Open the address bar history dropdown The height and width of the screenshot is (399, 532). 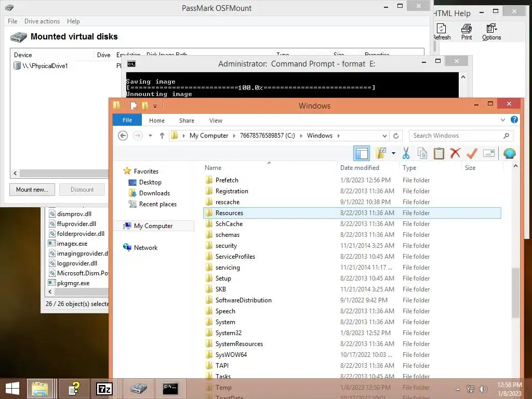pos(384,136)
